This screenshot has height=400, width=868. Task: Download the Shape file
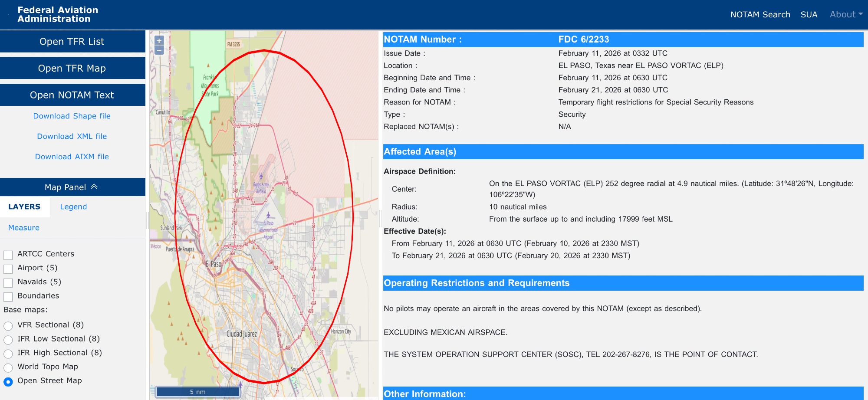coord(72,116)
